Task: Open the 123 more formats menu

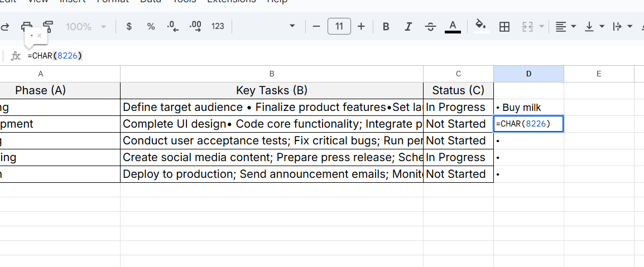Action: pos(218,26)
